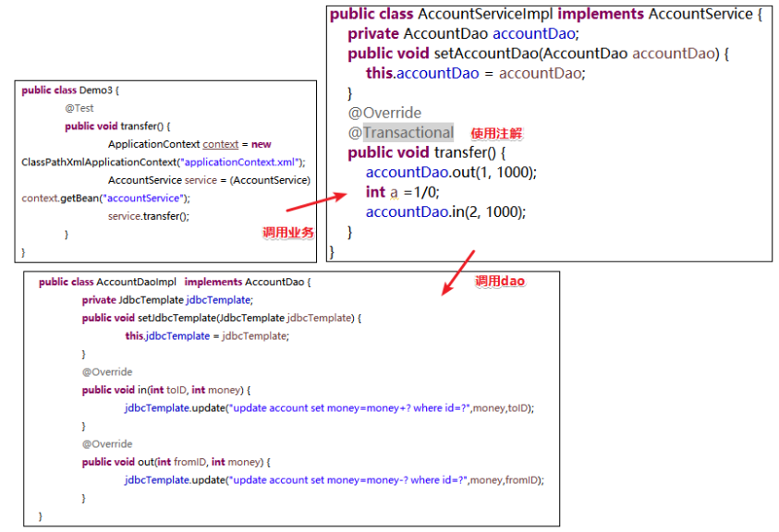Click the @Test annotation in Demo3

79,108
